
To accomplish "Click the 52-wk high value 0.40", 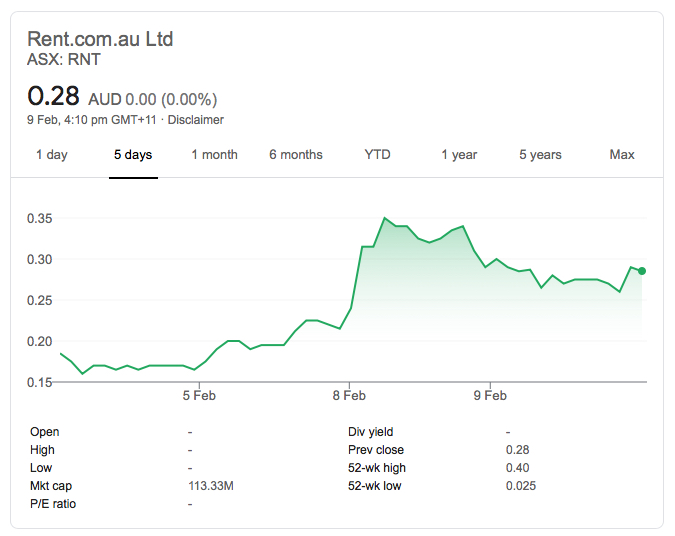I will tap(517, 468).
